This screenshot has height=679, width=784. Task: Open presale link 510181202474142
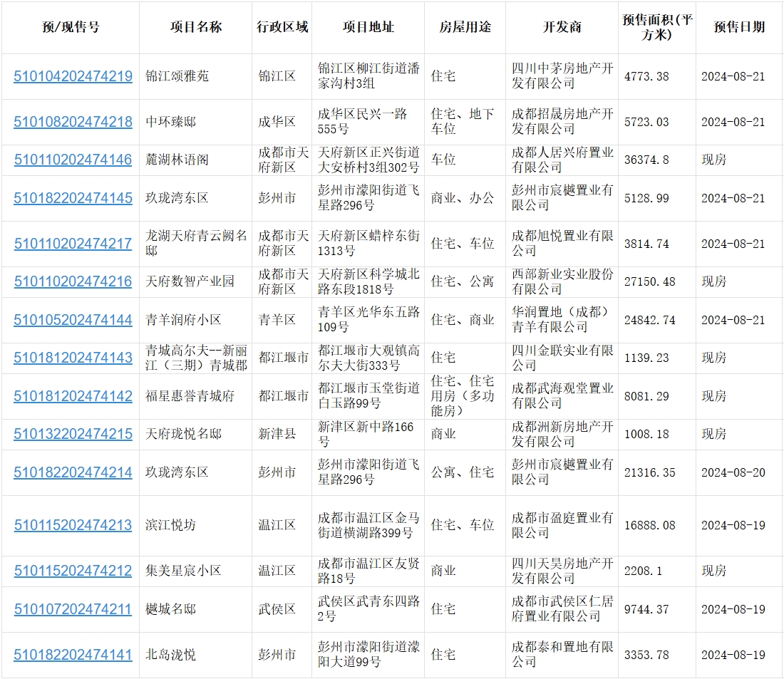pos(73,397)
